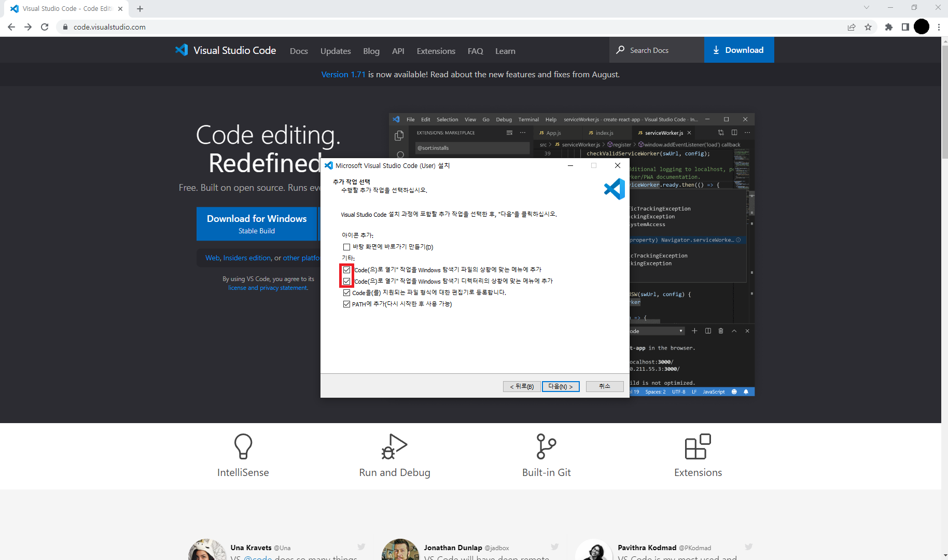This screenshot has height=560, width=948.
Task: Click the Run and Debug icon
Action: 394,446
